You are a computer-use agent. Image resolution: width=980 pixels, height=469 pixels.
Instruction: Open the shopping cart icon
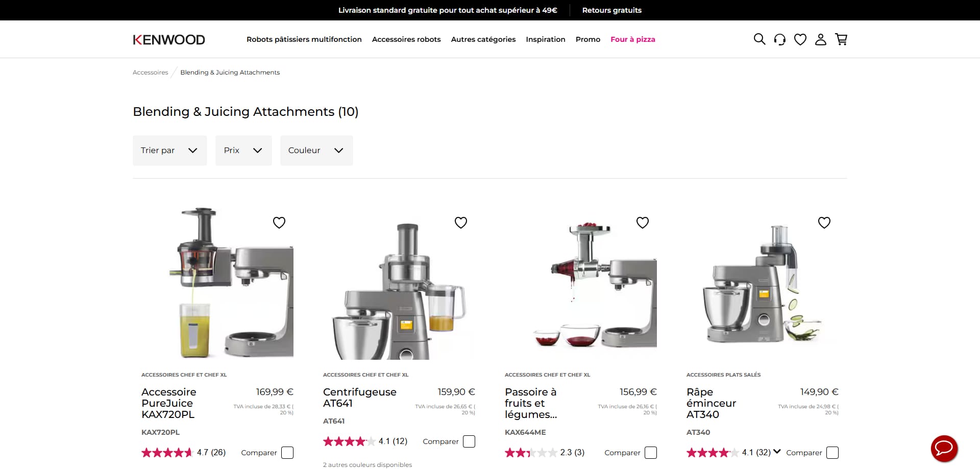click(841, 39)
